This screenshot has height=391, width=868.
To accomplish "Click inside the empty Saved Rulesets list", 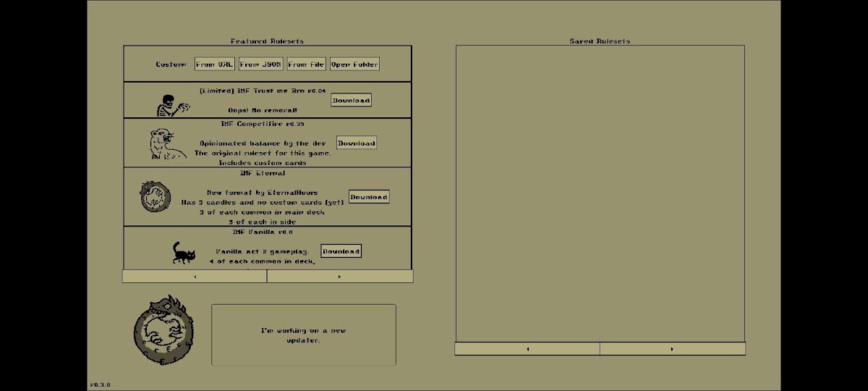I will [600, 192].
